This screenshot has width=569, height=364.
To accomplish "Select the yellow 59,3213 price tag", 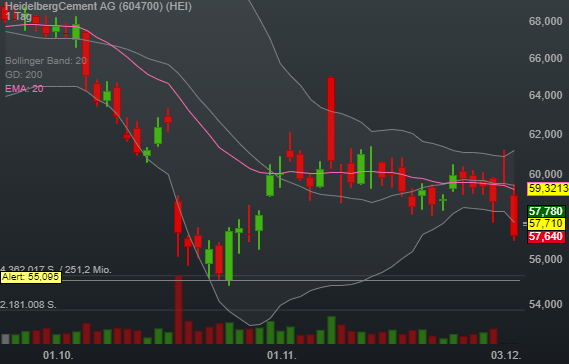I will tap(548, 189).
